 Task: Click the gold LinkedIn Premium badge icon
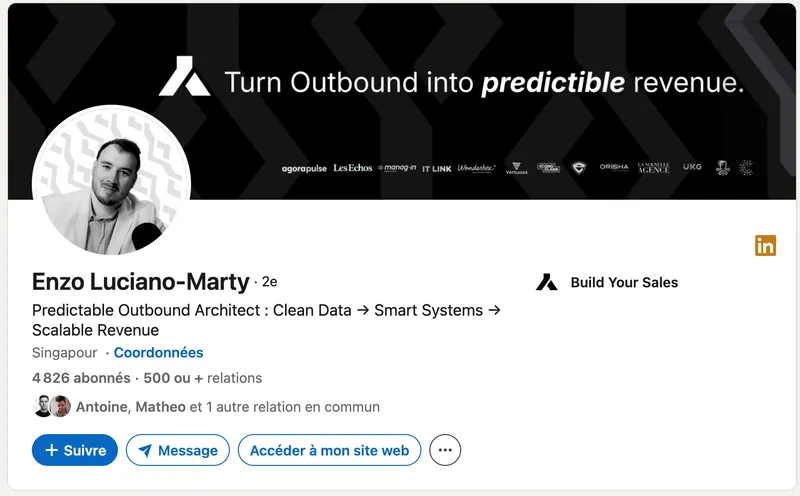(x=765, y=245)
